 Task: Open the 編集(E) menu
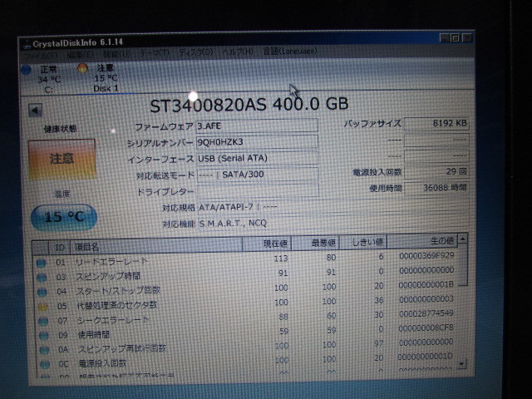80,54
